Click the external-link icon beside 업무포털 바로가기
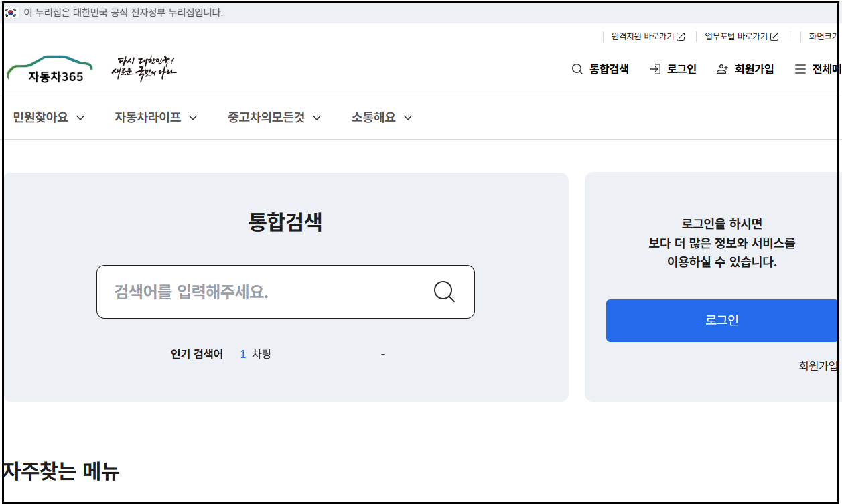The width and height of the screenshot is (842, 504). [x=774, y=36]
